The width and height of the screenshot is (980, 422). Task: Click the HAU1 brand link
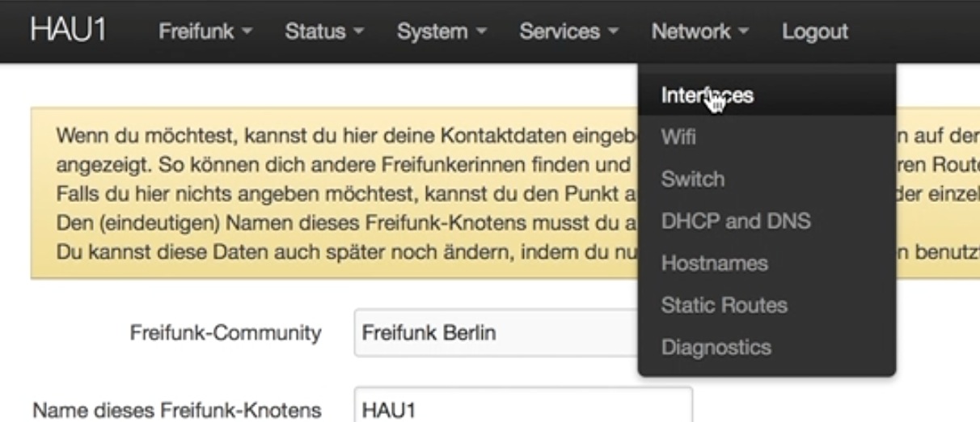(67, 31)
